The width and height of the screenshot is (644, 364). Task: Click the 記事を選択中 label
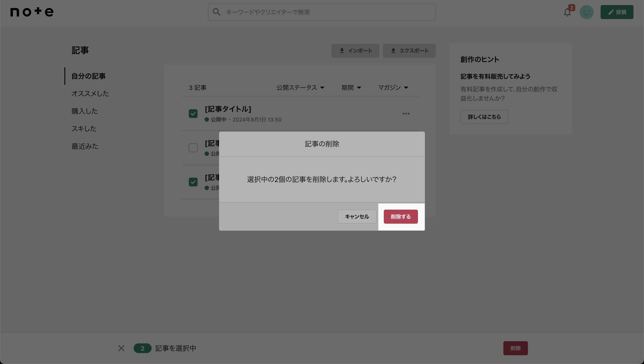click(175, 348)
